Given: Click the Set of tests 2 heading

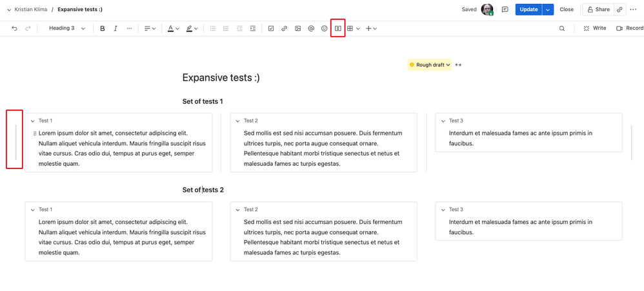Looking at the screenshot, I should click(203, 190).
